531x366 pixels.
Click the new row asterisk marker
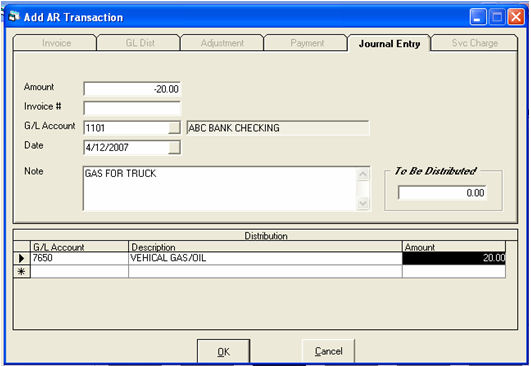(x=22, y=272)
